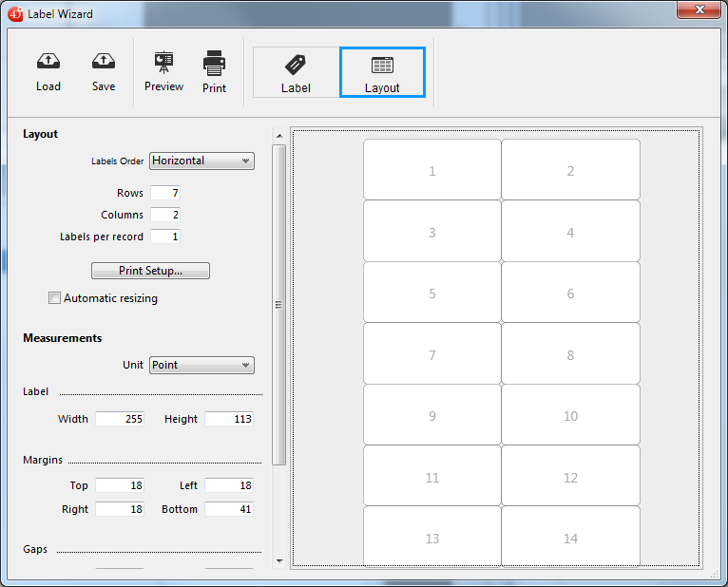Enable the Automatic resizing checkbox
Screen dimensions: 728x587
55,298
